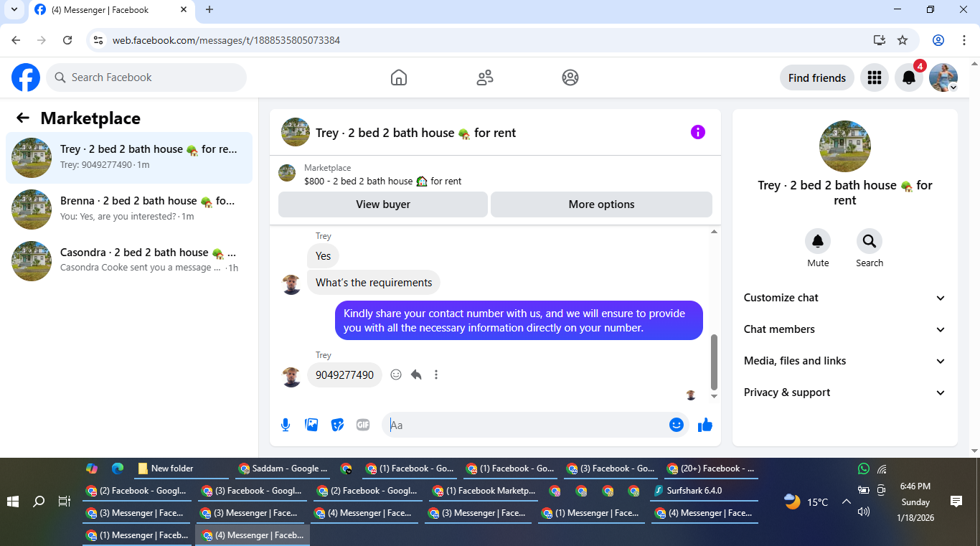Select the 'Kindly share your contact number' message
Screen dimensions: 980x546
(x=519, y=321)
